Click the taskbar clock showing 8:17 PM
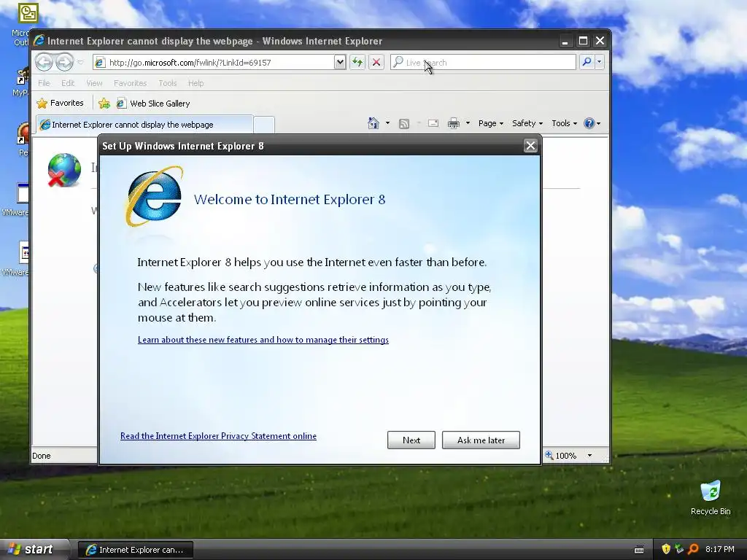 [x=720, y=549]
